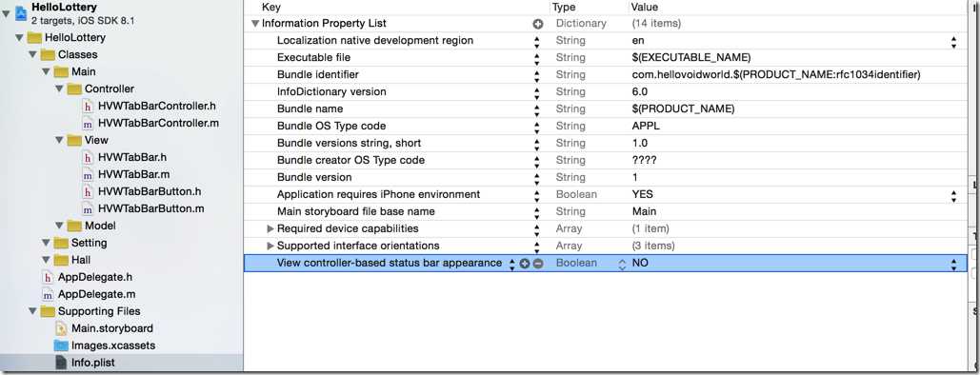Image resolution: width=980 pixels, height=375 pixels.
Task: Select Images.xcassets asset catalog
Action: 112,345
